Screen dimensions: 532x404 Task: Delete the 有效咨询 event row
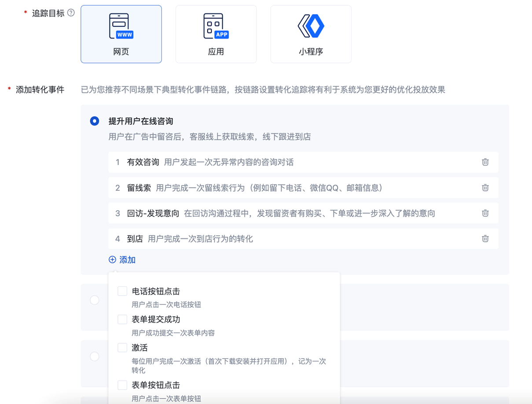point(485,162)
